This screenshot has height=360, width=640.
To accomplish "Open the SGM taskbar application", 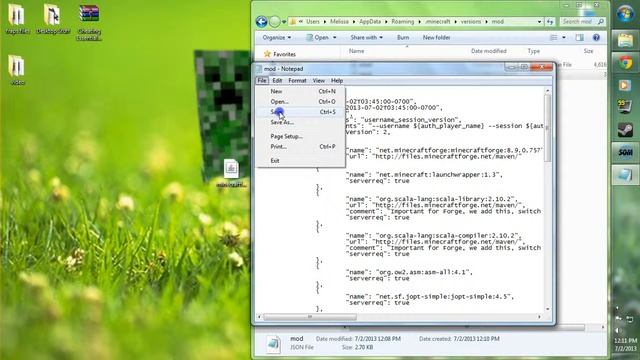I will (x=625, y=152).
